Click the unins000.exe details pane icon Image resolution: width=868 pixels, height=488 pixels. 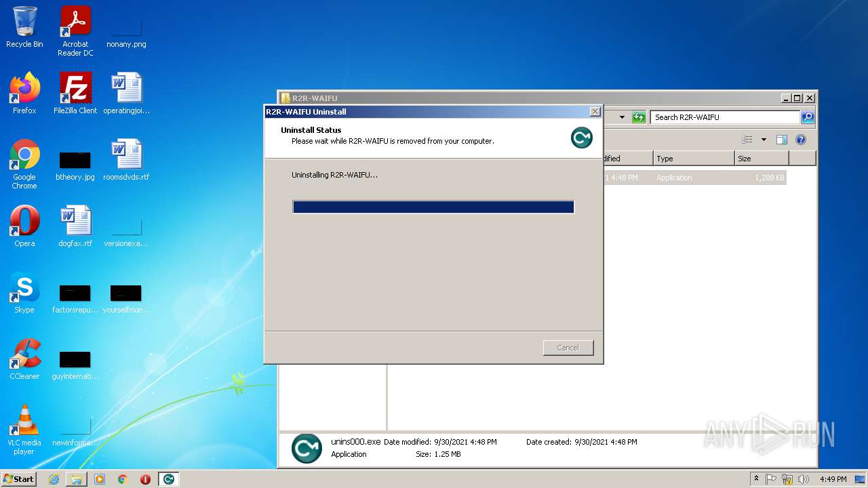tap(307, 449)
